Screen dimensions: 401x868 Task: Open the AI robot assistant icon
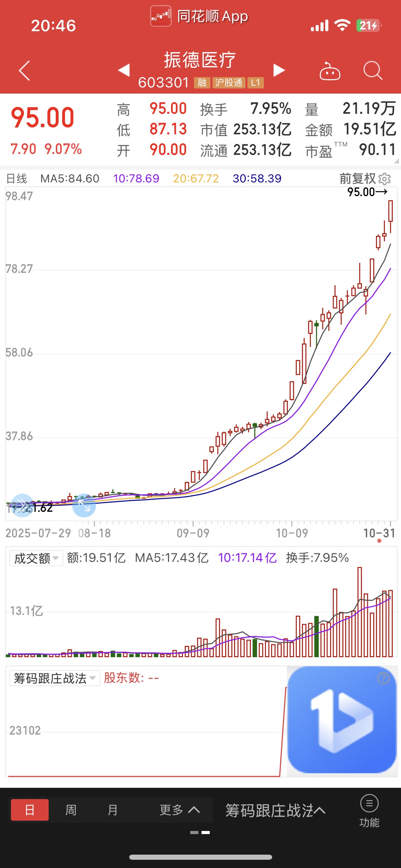tap(330, 71)
